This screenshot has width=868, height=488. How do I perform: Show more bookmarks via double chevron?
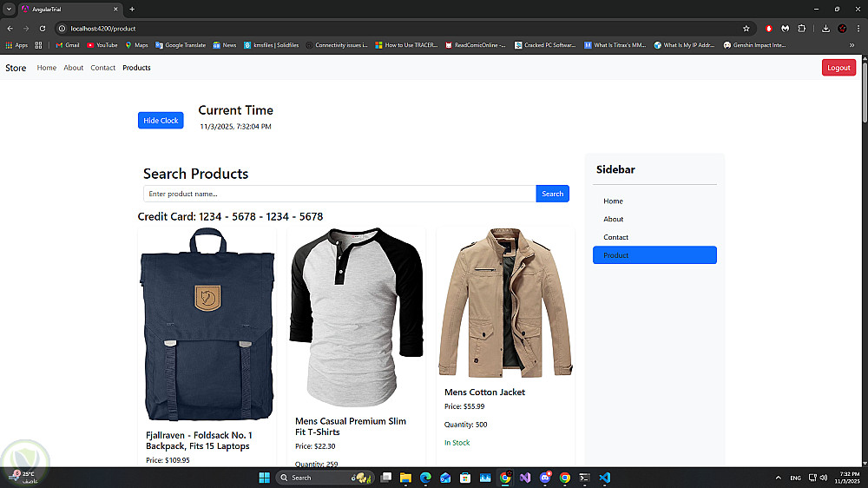852,45
